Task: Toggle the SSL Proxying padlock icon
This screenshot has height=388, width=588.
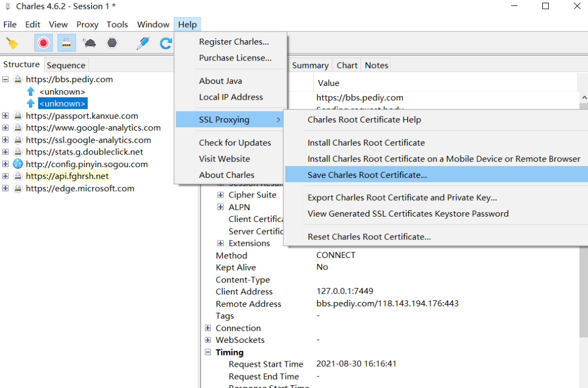Action: [66, 43]
